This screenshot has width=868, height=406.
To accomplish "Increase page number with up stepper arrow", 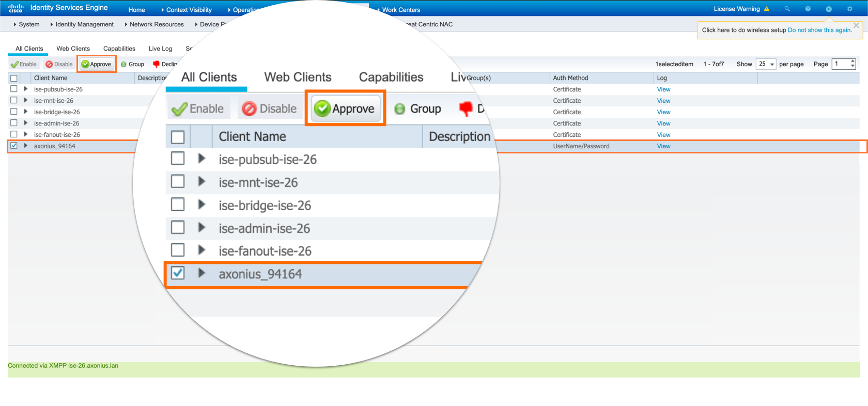I will pos(853,61).
